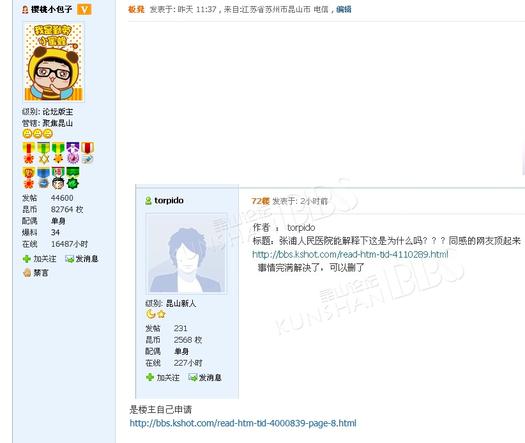The height and width of the screenshot is (443, 525).
Task: Click the yellow smiley rank icons
Action: click(x=38, y=134)
